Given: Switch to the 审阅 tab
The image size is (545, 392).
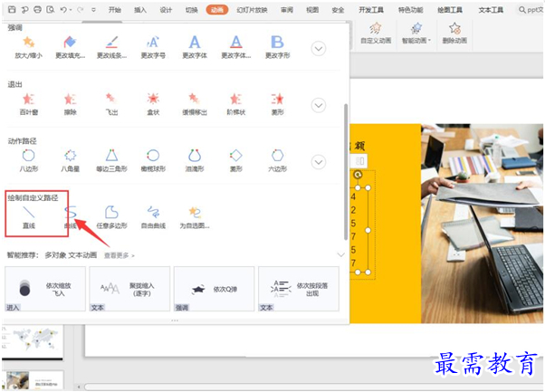Looking at the screenshot, I should [287, 10].
